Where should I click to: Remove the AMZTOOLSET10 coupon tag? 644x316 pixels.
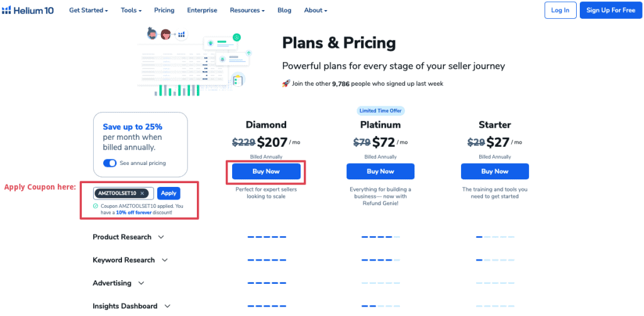coord(143,193)
